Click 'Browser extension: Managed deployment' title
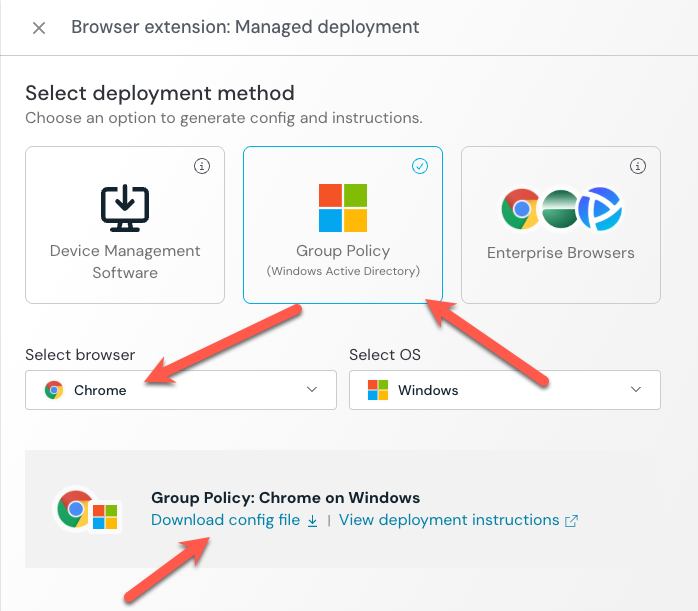This screenshot has height=611, width=698. coord(245,27)
